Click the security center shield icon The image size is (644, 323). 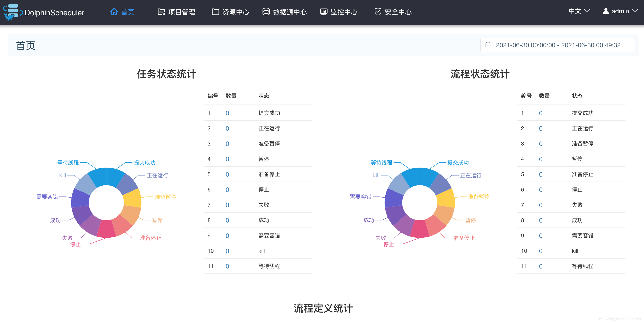378,12
